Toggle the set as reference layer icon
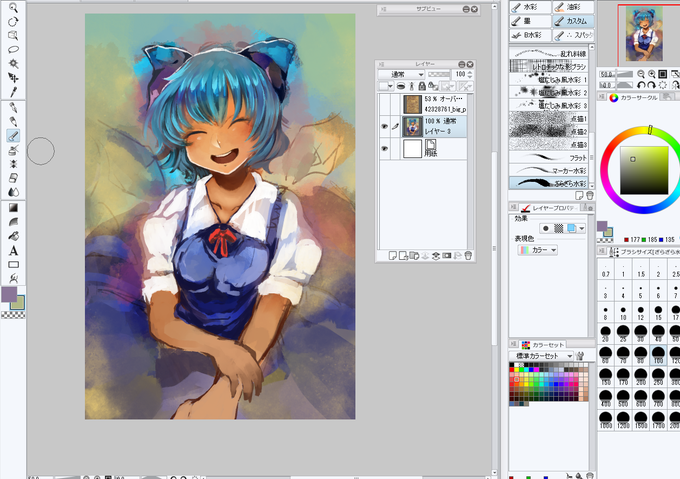Viewport: 680px width, 479px height. [411, 86]
